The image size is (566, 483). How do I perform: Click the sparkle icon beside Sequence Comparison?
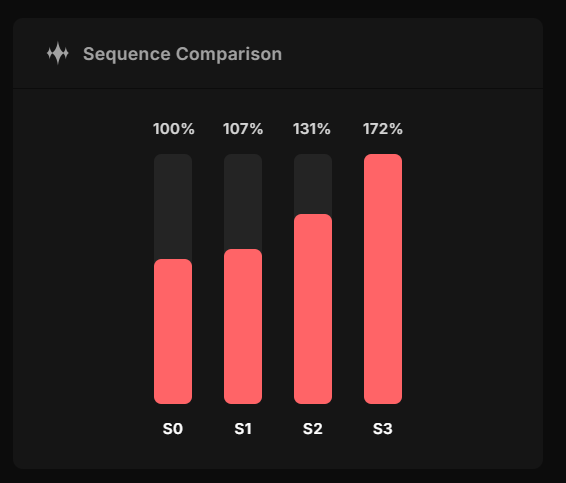click(58, 53)
